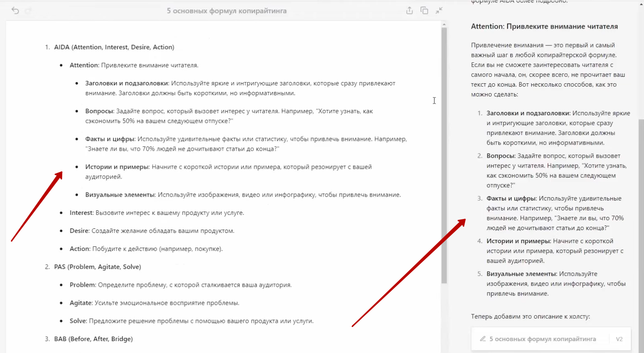Click chat paragraph starting 'Привлечение внимания — это первый'
Viewport: 644px width, 353px height.
548,69
